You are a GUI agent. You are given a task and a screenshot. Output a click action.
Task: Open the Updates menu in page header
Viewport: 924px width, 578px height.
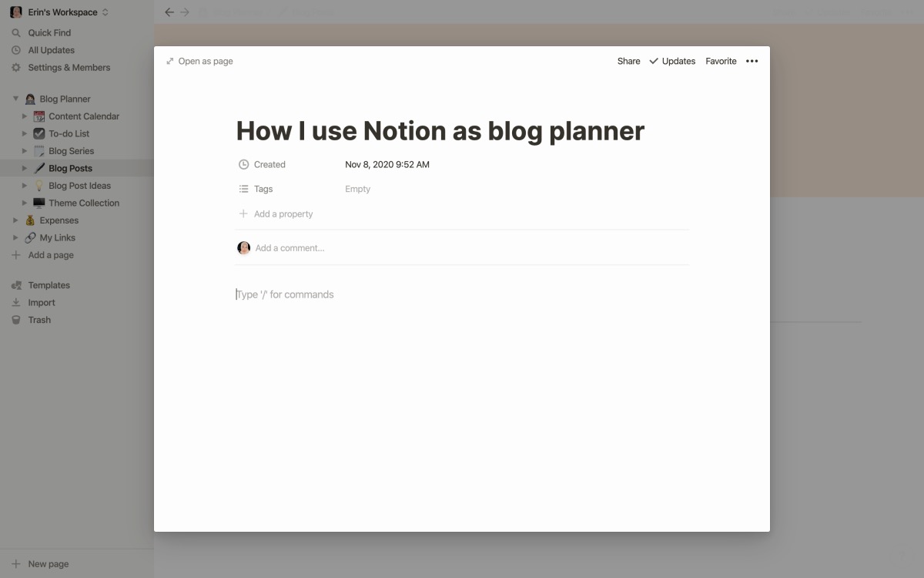tap(672, 61)
